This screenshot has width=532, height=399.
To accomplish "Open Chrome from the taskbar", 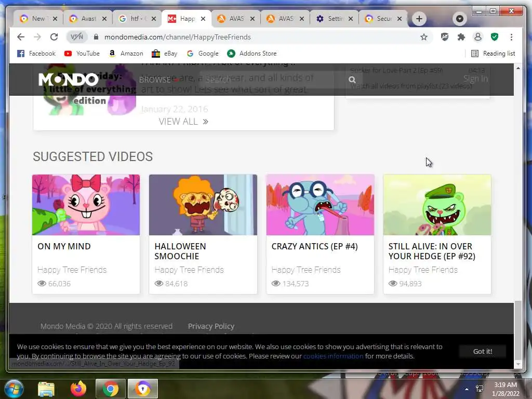I will tap(110, 389).
